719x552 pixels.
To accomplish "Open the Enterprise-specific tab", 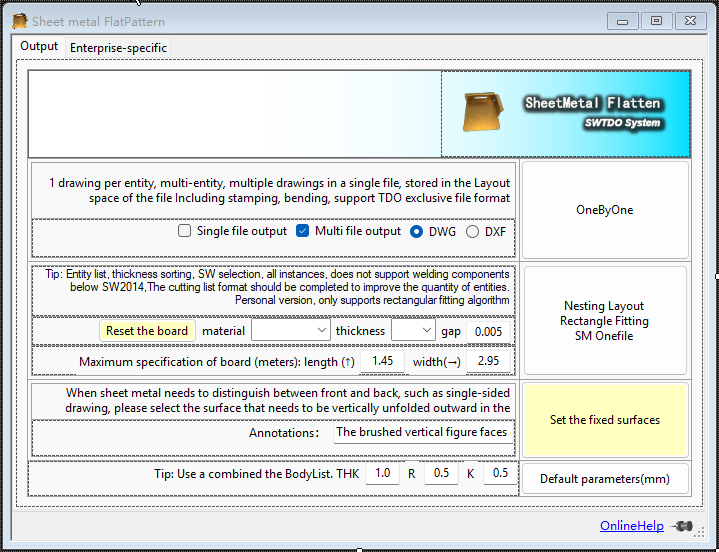I will 118,48.
